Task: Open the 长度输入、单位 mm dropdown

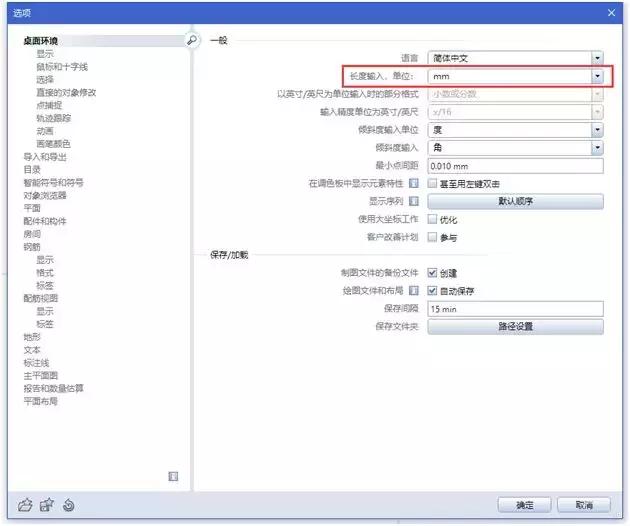Action: pyautogui.click(x=515, y=76)
